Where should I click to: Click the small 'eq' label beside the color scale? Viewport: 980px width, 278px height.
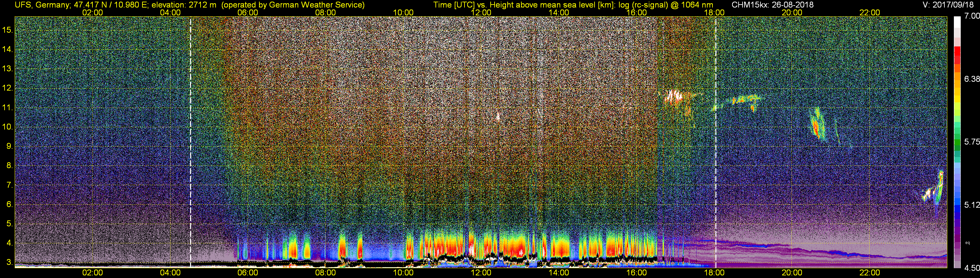tap(968, 242)
